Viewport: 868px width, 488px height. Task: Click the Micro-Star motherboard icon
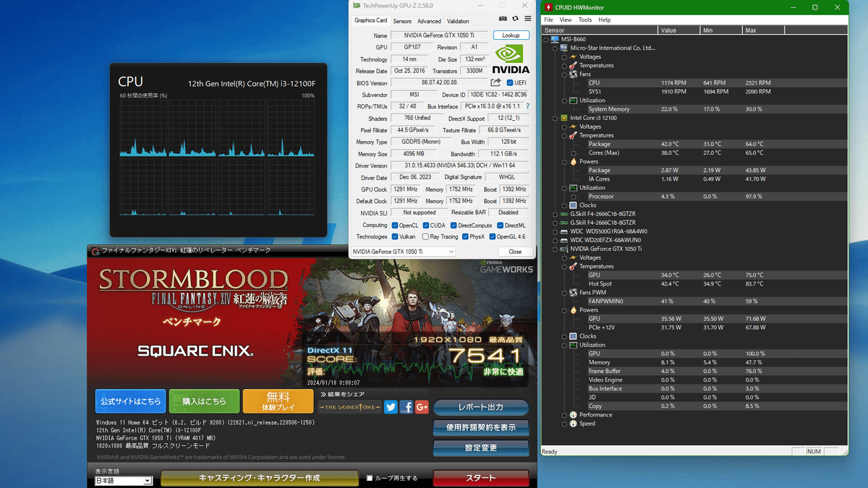pos(564,48)
